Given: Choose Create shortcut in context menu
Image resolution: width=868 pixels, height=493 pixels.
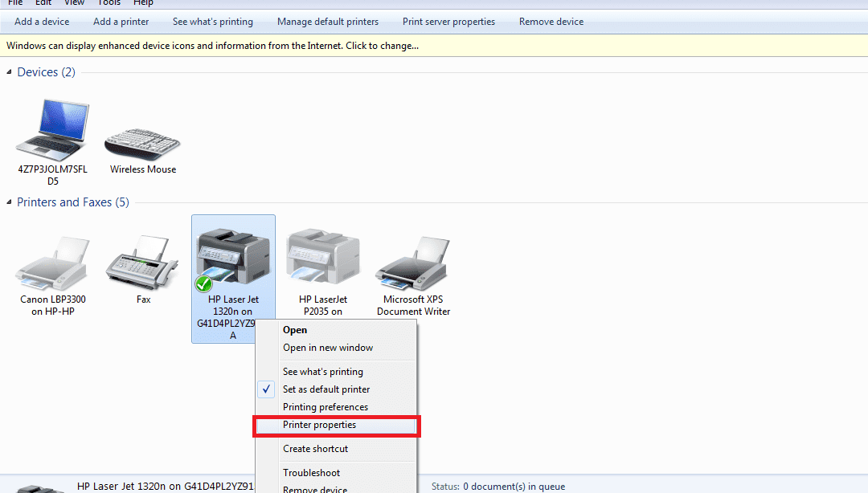Looking at the screenshot, I should coord(336,449).
